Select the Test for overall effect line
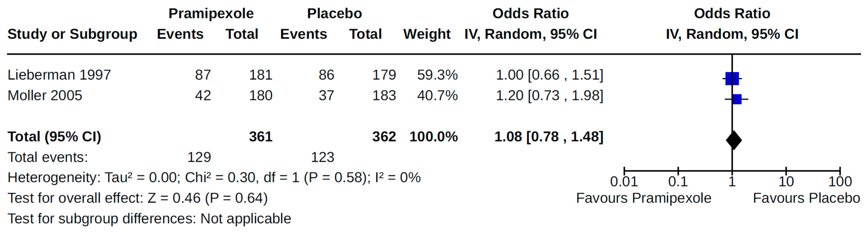Image resolution: width=868 pixels, height=232 pixels. 137,198
